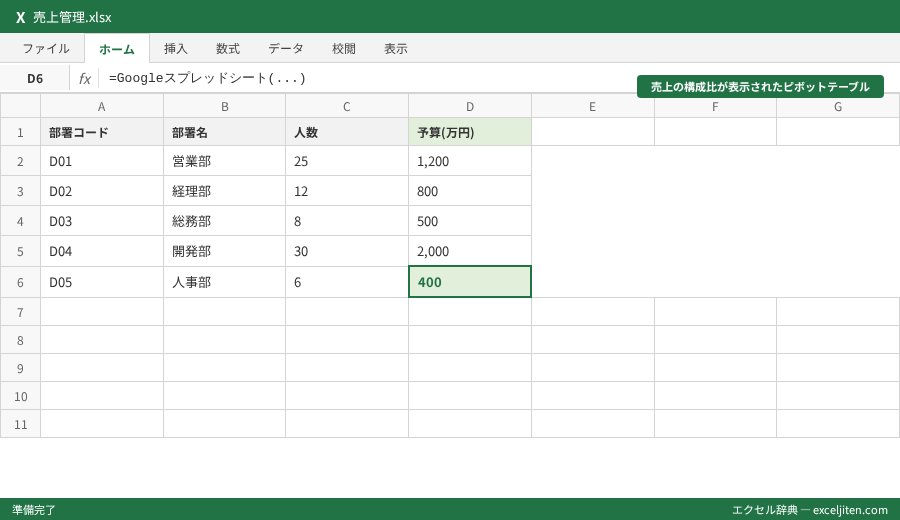
Task: Select the 総務部 cell
Action: pyautogui.click(x=224, y=220)
